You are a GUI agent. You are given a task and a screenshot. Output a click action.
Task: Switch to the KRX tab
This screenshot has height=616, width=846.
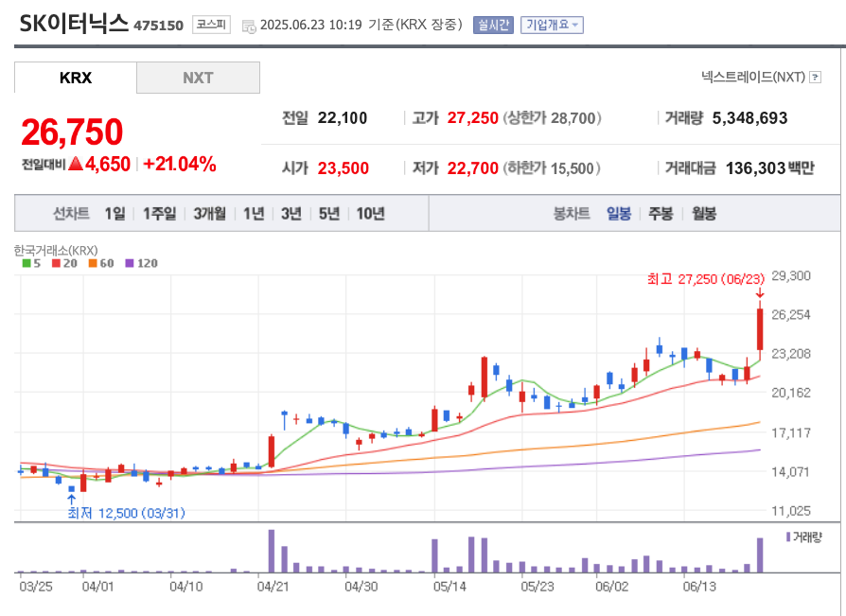[x=76, y=78]
